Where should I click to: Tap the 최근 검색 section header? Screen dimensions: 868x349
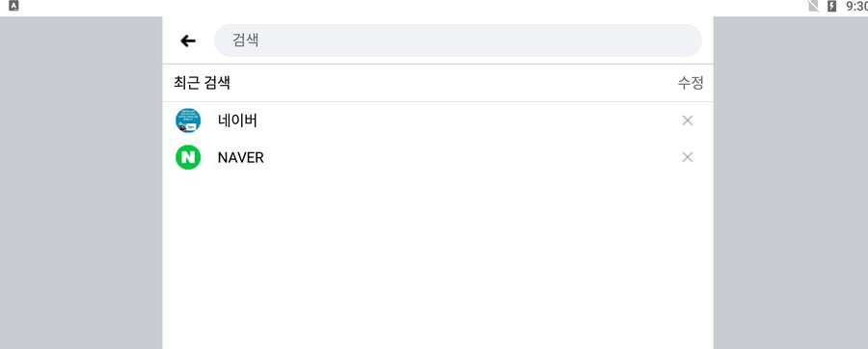pos(203,83)
